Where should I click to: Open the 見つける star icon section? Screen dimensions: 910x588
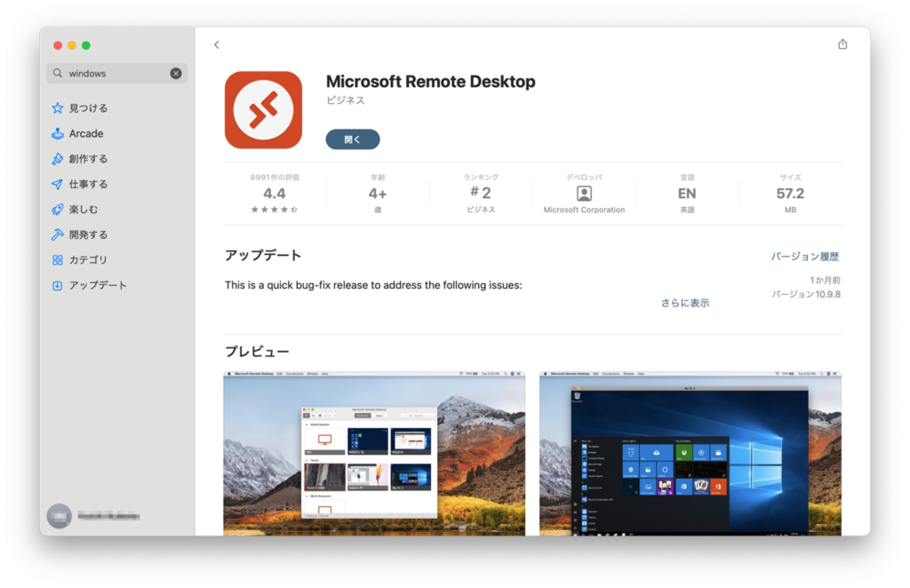[58, 108]
